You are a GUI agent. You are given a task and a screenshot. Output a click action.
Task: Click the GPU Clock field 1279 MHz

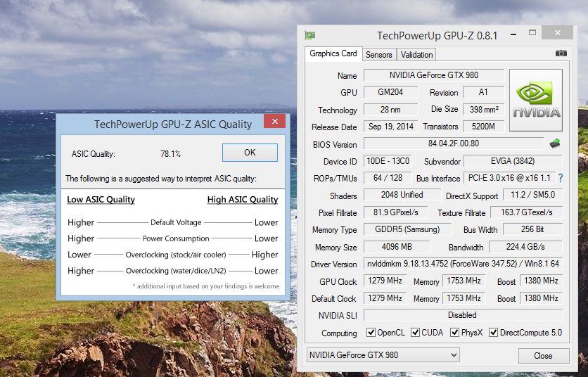point(385,281)
